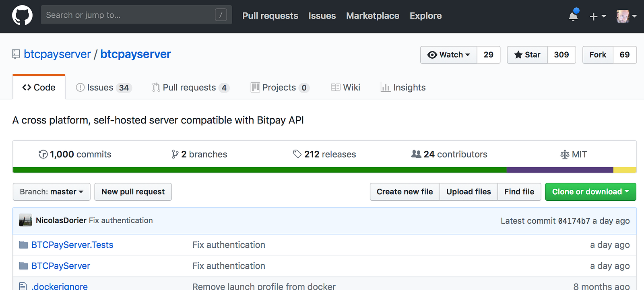Switch to the Issues tab
644x290 pixels.
(103, 88)
